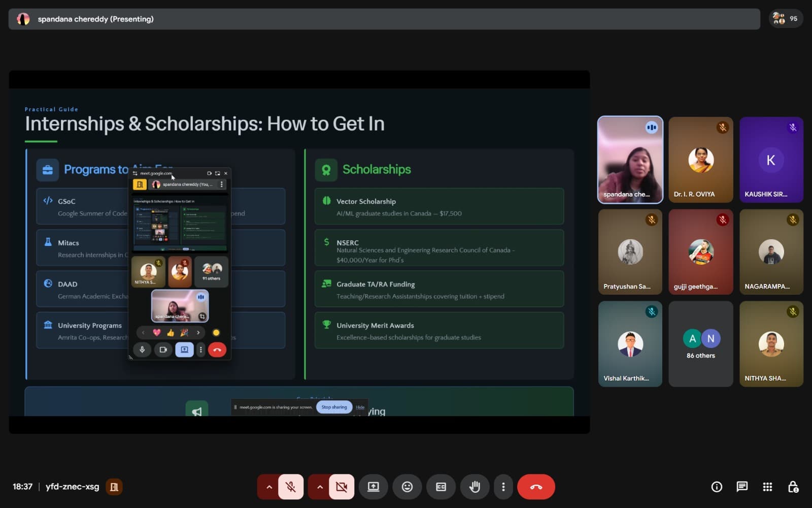Open the Activities grid icon
The width and height of the screenshot is (812, 508).
click(x=767, y=487)
